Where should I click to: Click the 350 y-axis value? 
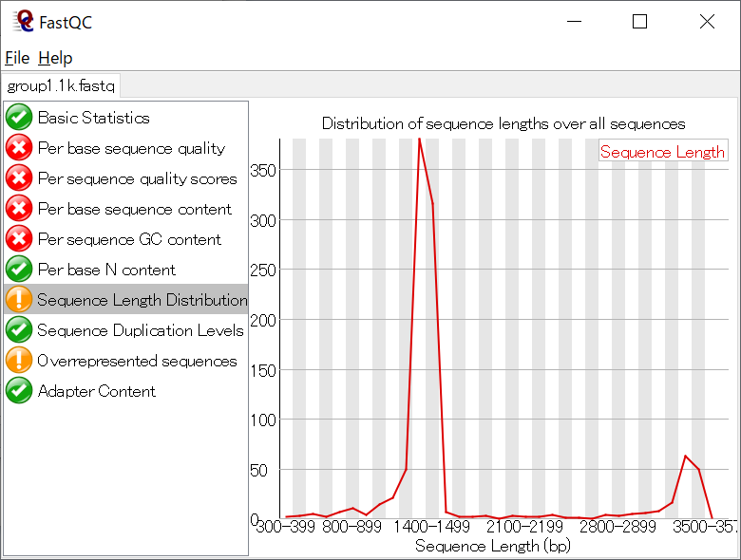(x=263, y=171)
